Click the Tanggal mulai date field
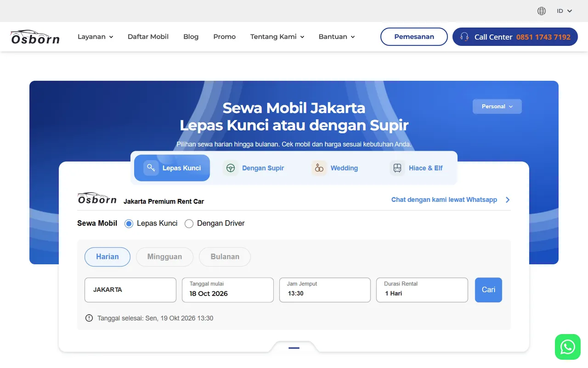 coord(228,290)
